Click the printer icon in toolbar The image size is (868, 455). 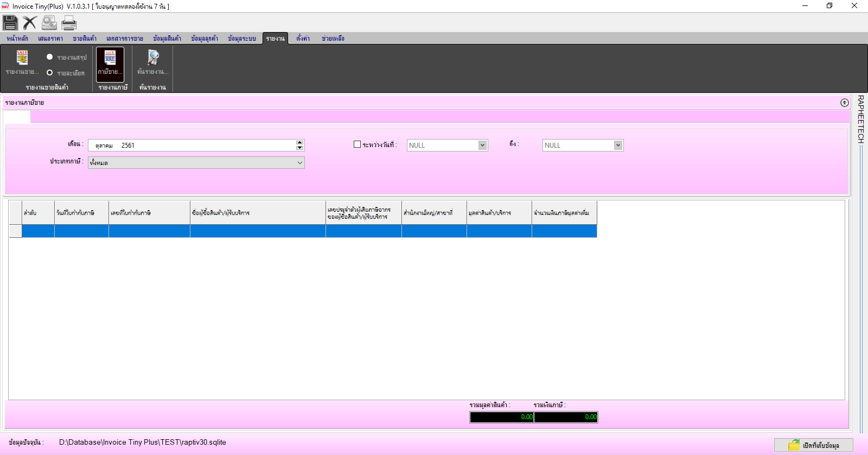(x=69, y=23)
